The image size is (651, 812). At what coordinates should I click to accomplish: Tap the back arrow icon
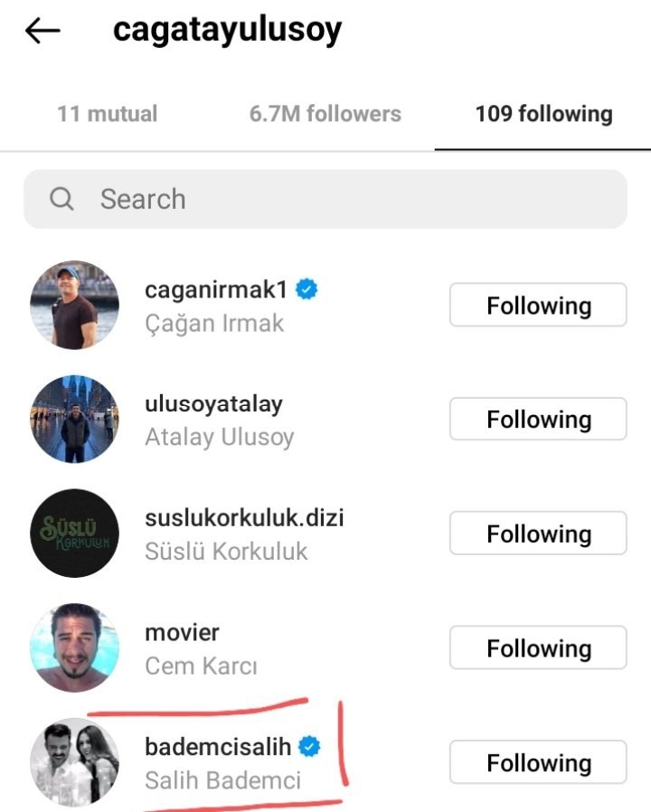pyautogui.click(x=42, y=31)
